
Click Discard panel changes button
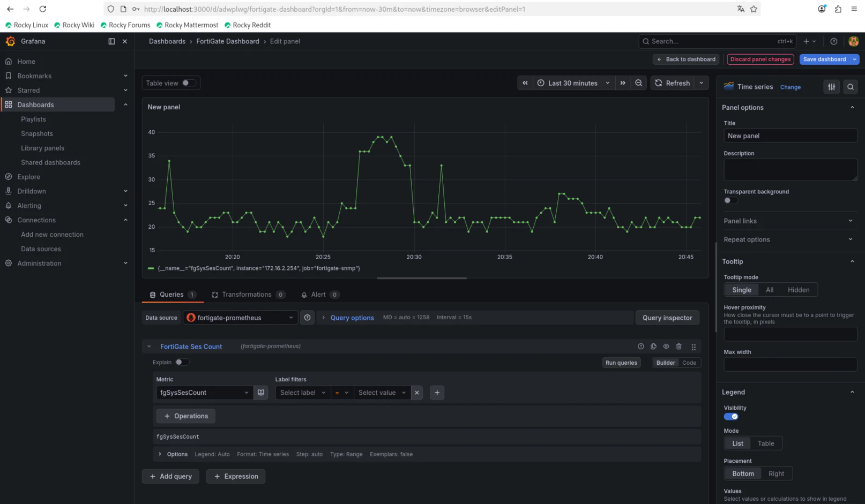tap(760, 59)
